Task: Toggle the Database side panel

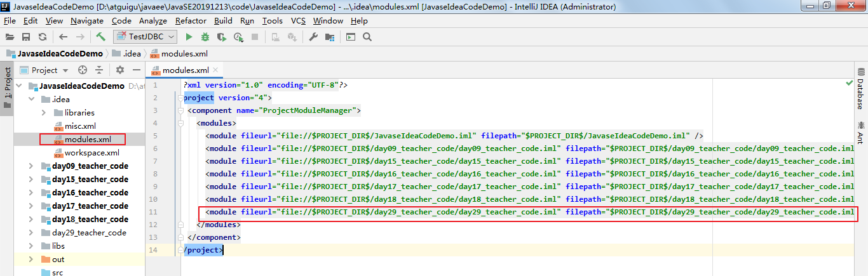Action: point(861,89)
